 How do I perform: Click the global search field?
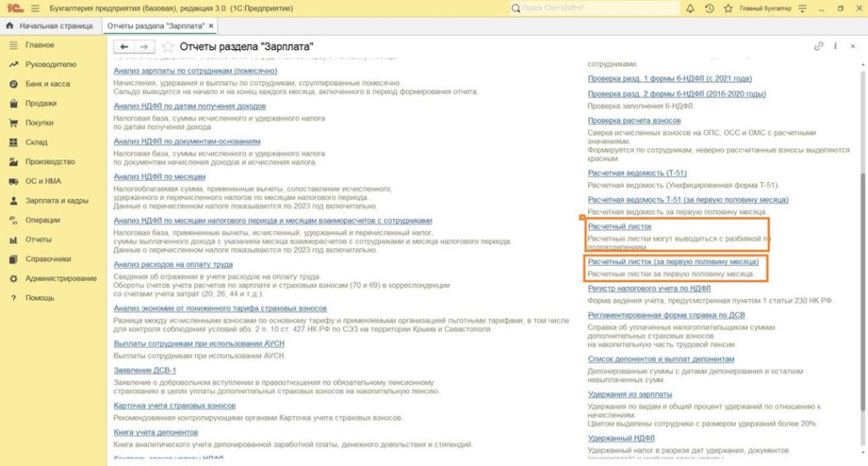[593, 8]
